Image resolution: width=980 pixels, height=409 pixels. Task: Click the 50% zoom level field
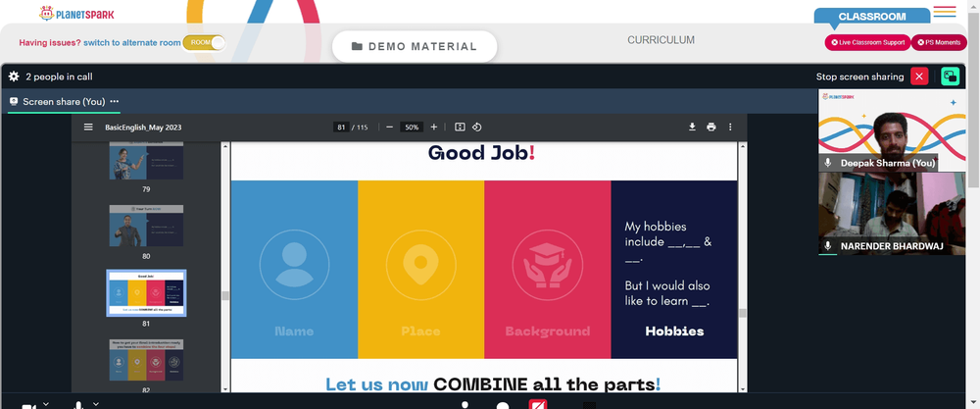tap(412, 127)
